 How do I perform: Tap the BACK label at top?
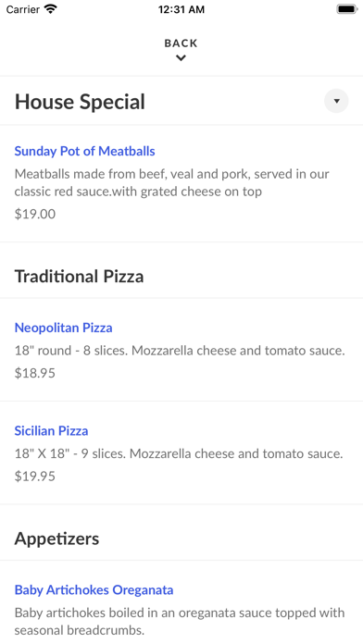click(x=181, y=43)
